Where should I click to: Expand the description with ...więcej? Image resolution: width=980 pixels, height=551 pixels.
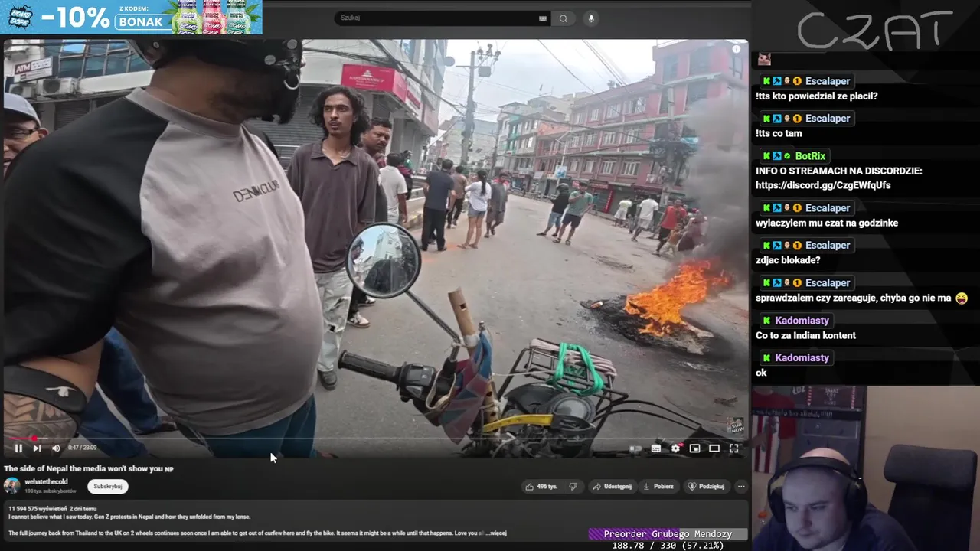click(x=498, y=533)
